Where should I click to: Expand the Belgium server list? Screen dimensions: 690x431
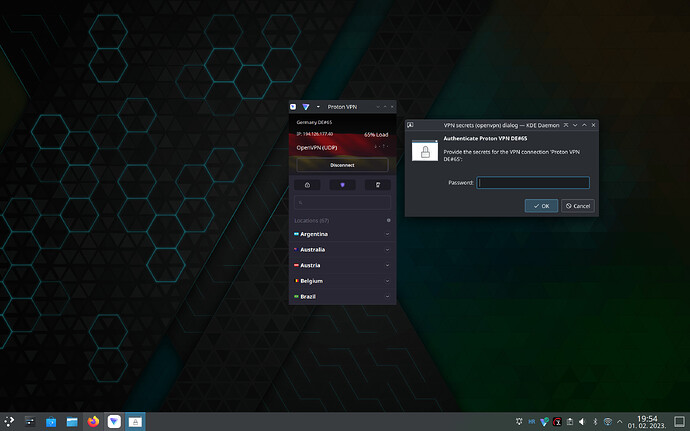click(x=387, y=281)
